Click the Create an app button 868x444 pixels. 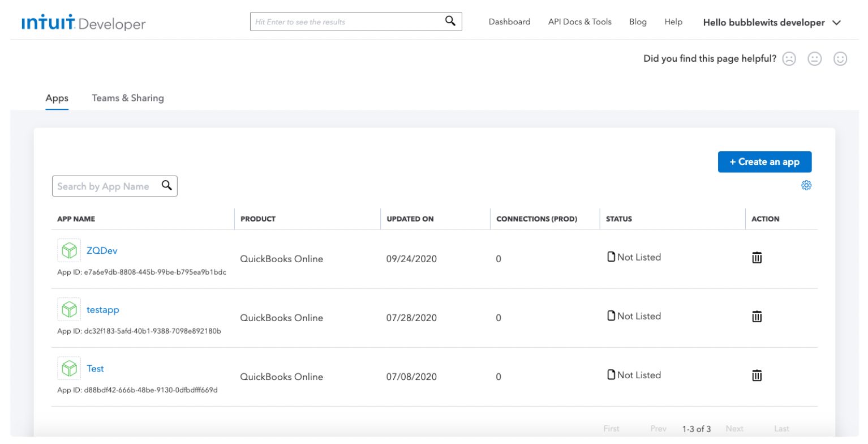(x=764, y=162)
